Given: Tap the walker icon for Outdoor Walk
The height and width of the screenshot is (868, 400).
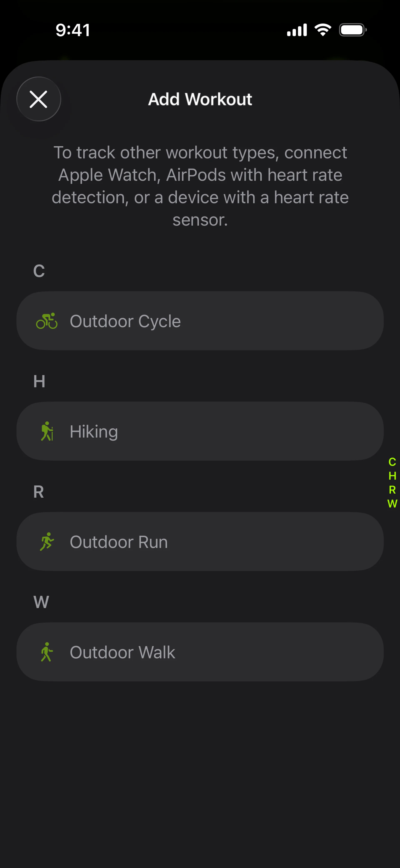Looking at the screenshot, I should click(x=47, y=652).
